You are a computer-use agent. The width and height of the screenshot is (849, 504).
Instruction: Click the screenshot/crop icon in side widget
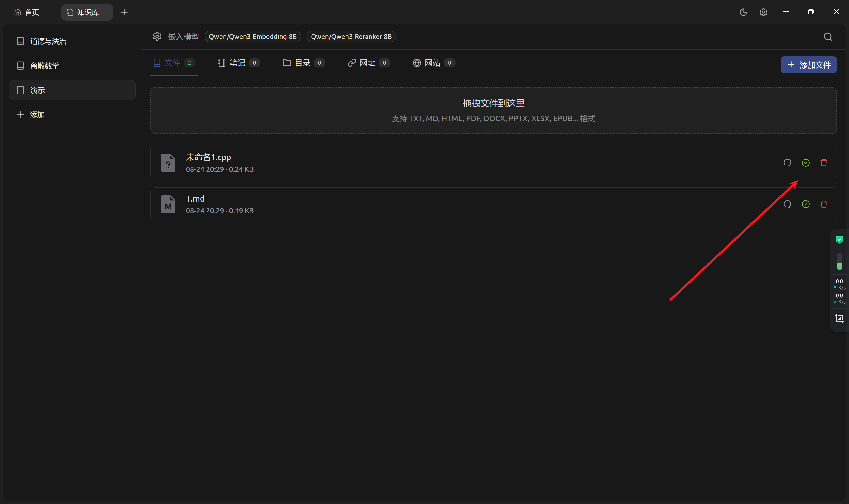[x=839, y=318]
